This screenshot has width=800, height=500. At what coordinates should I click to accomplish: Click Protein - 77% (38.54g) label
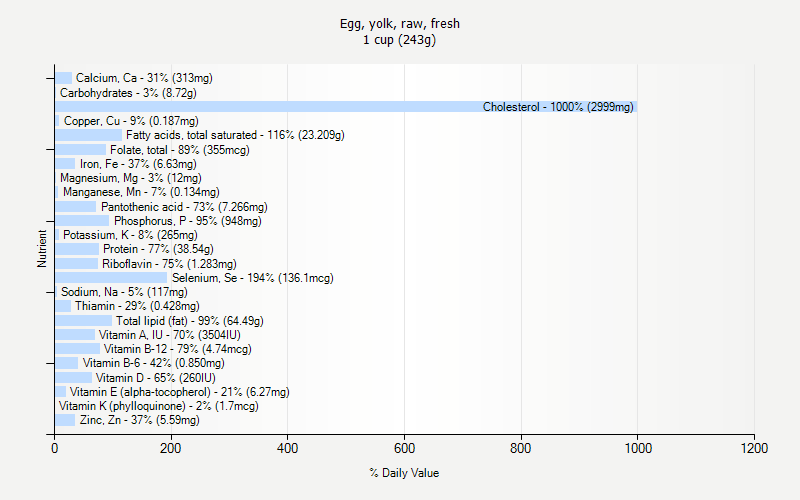tap(158, 249)
